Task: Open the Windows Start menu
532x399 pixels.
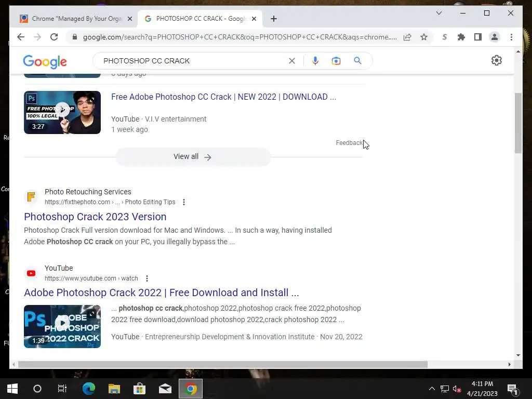Action: 12,389
